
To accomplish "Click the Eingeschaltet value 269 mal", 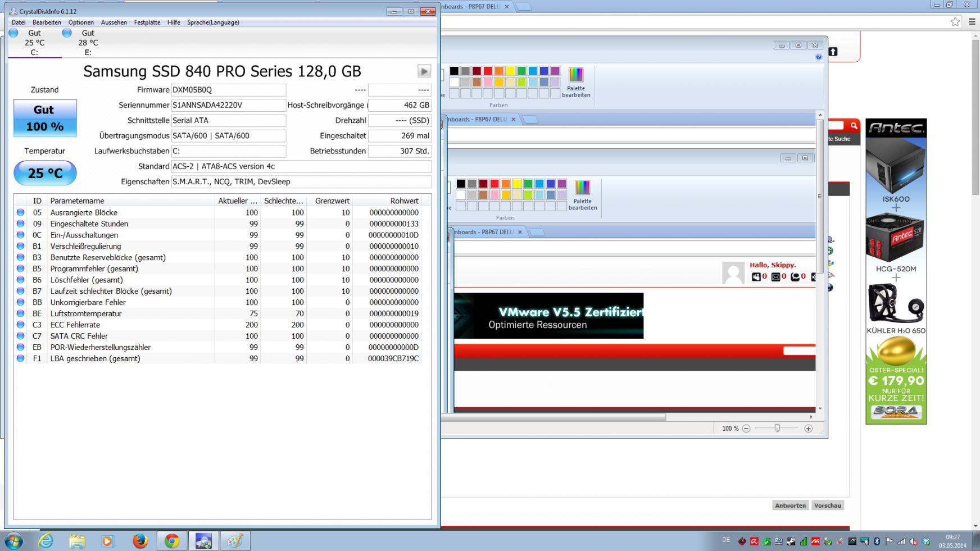I will pyautogui.click(x=400, y=136).
